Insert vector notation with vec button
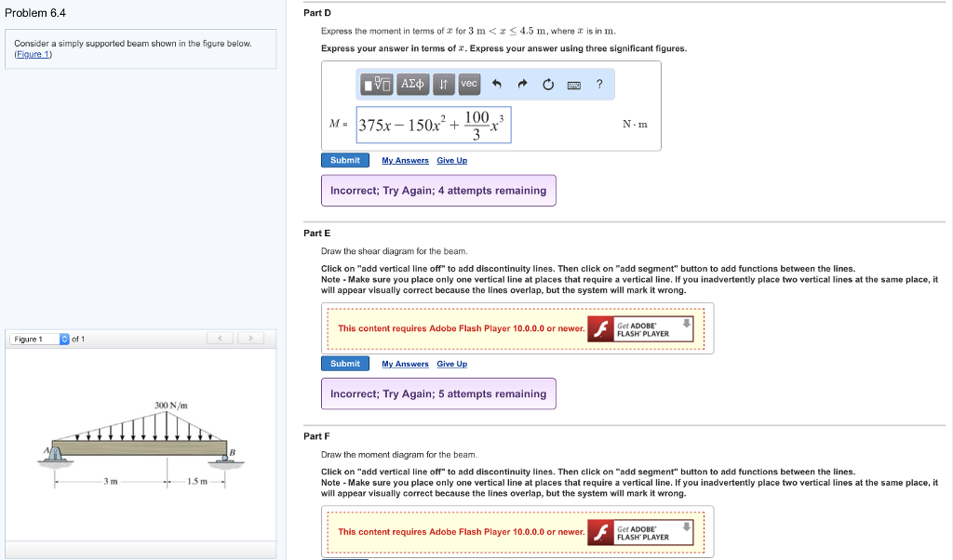This screenshot has width=953, height=560. (x=469, y=85)
